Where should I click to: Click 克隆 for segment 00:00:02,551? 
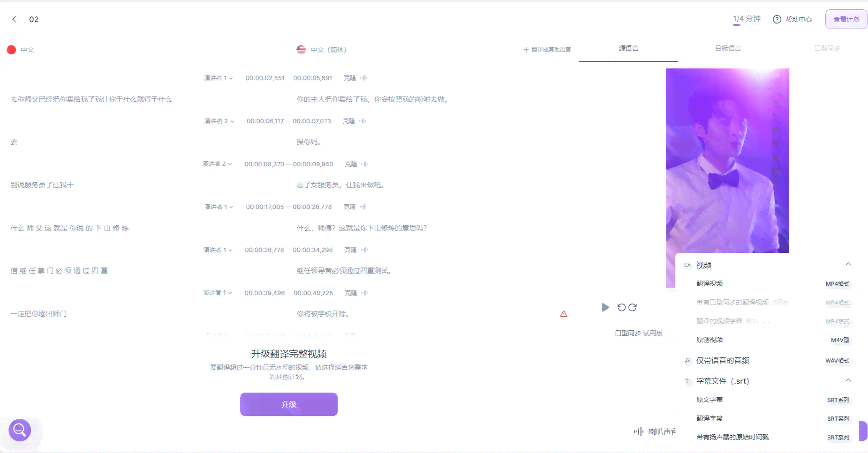click(350, 78)
